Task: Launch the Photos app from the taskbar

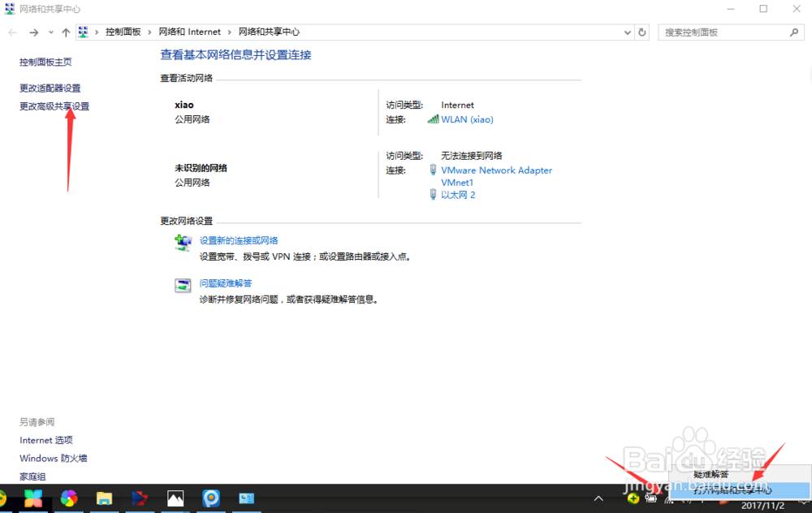Action: click(x=175, y=498)
